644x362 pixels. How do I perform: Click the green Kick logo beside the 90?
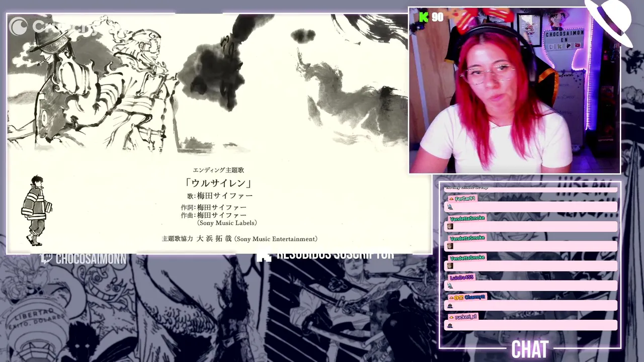point(424,17)
